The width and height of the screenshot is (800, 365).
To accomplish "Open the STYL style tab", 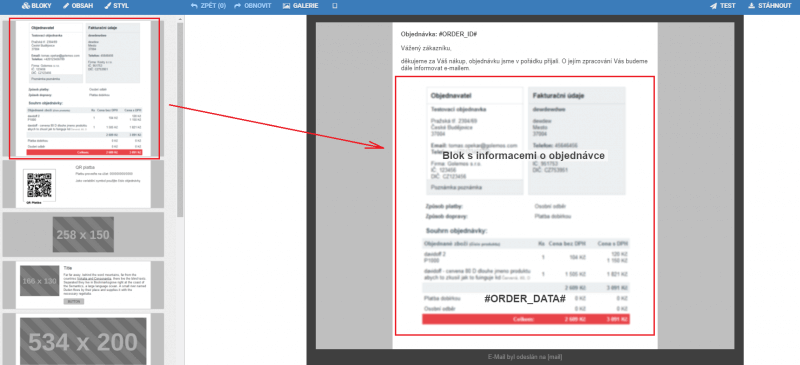I will [116, 6].
